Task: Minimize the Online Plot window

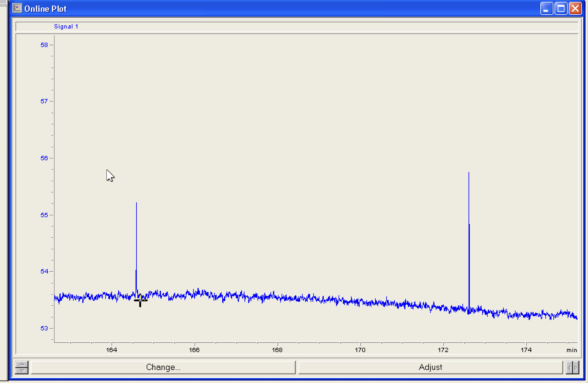Action: pos(547,8)
